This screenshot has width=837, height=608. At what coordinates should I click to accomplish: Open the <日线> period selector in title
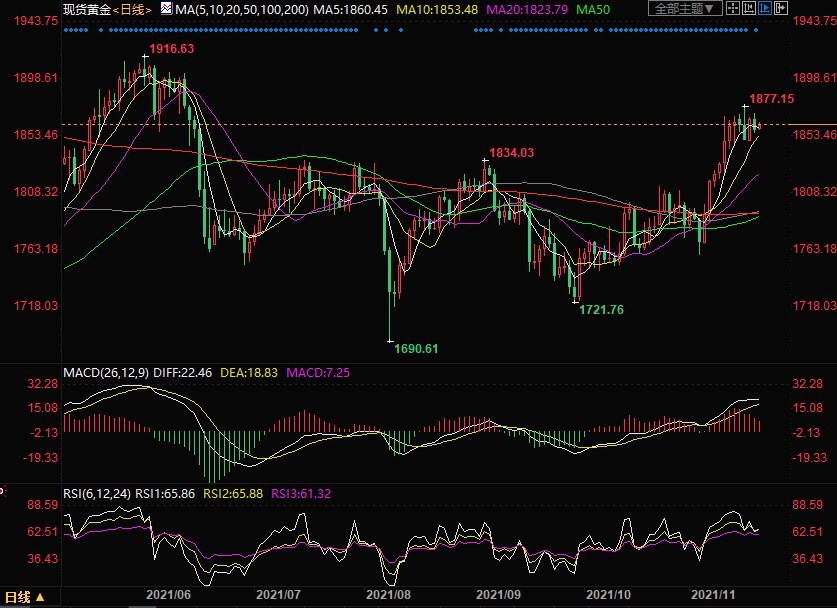click(x=132, y=9)
